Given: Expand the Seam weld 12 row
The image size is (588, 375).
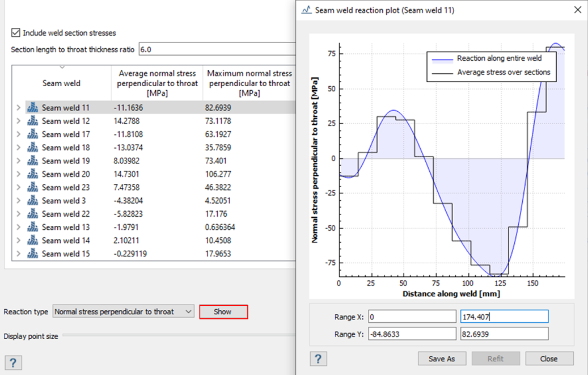Looking at the screenshot, I should 18,121.
